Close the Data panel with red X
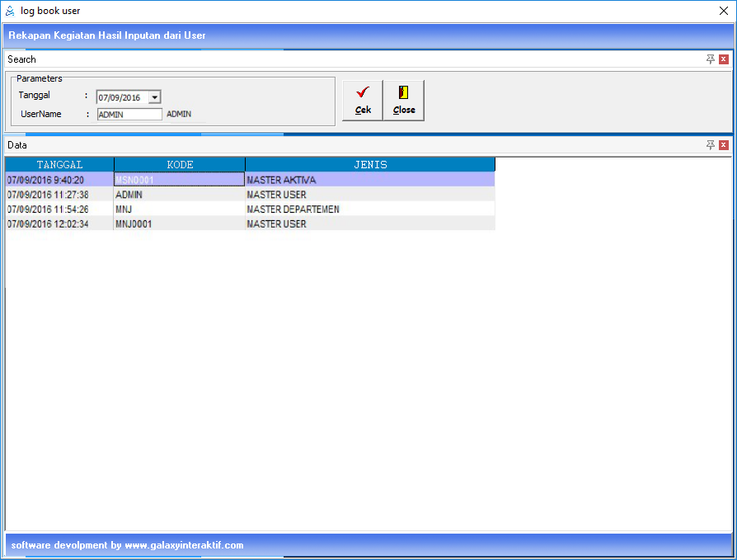The height and width of the screenshot is (560, 737). tap(724, 145)
